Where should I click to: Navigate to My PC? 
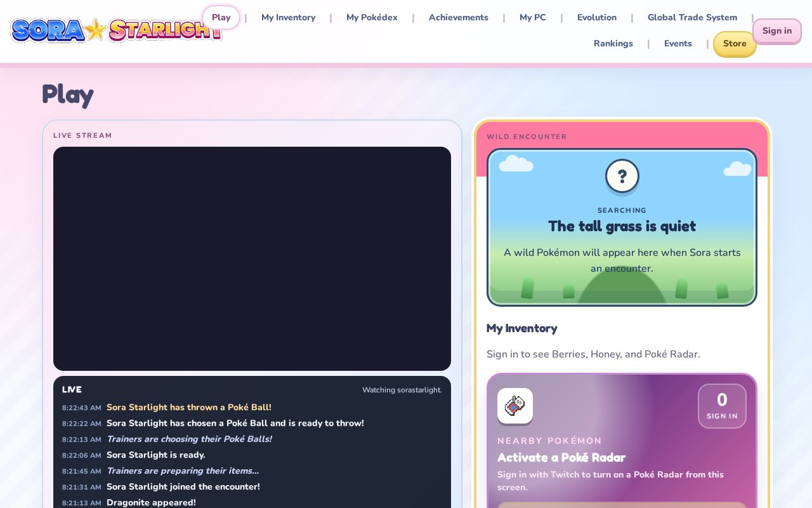click(533, 17)
